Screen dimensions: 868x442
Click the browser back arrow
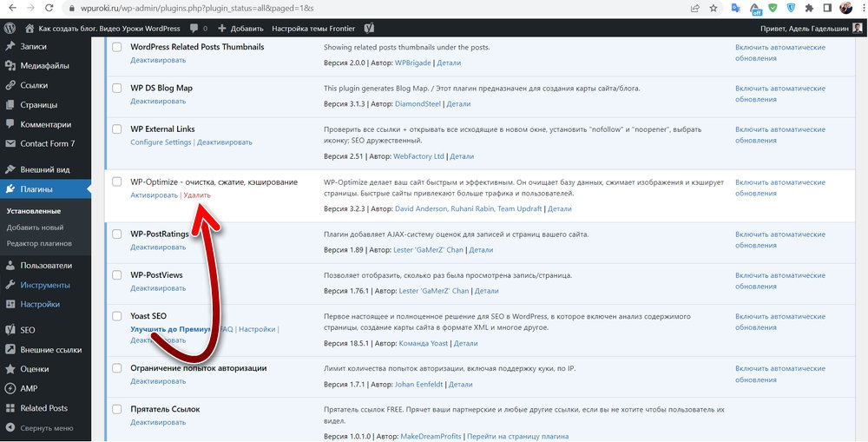tap(13, 9)
